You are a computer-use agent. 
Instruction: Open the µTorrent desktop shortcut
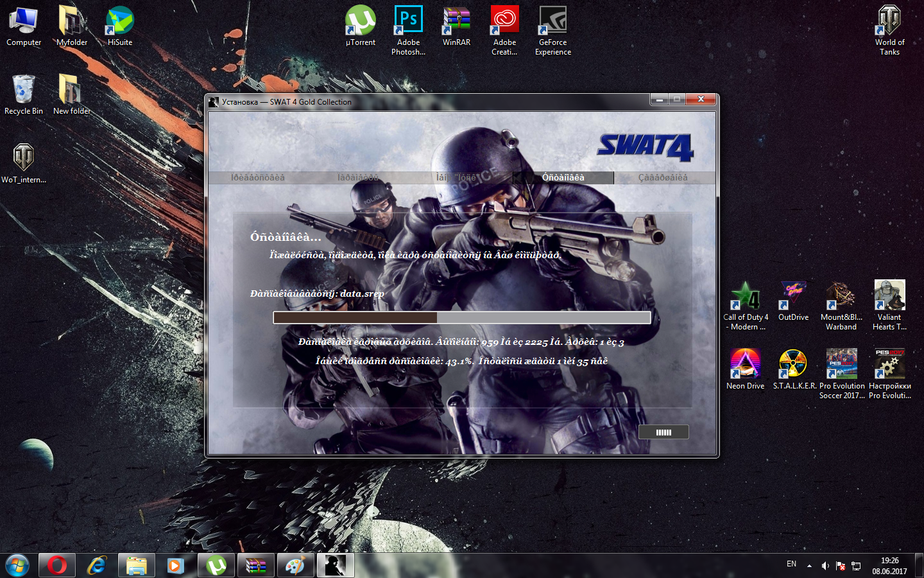[360, 21]
